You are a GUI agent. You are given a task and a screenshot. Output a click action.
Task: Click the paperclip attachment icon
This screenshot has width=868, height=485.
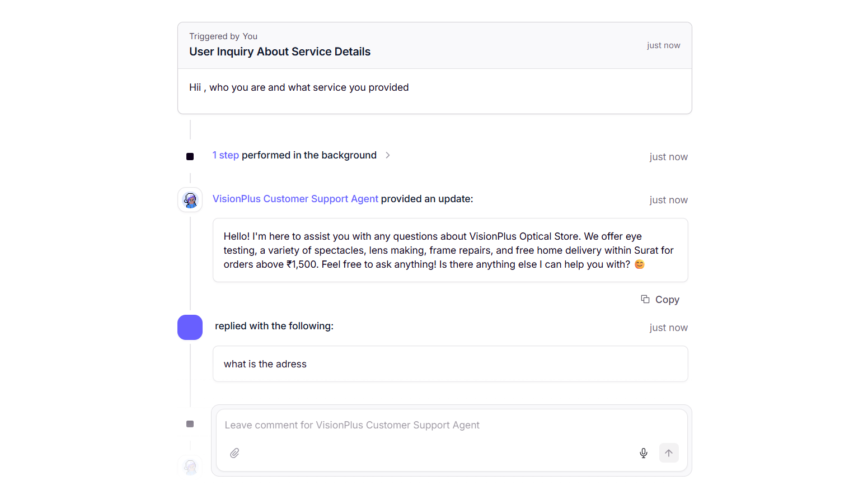pos(234,453)
